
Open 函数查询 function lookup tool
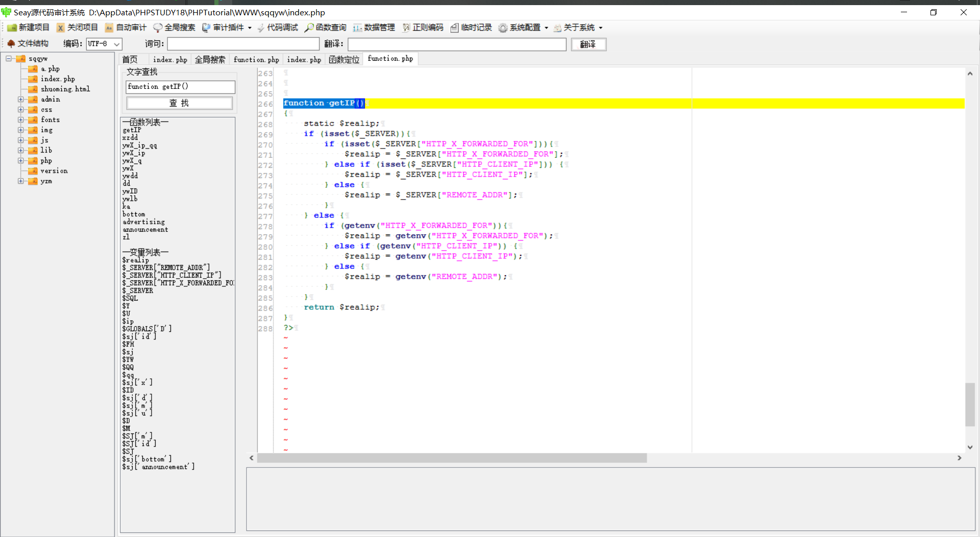point(326,28)
